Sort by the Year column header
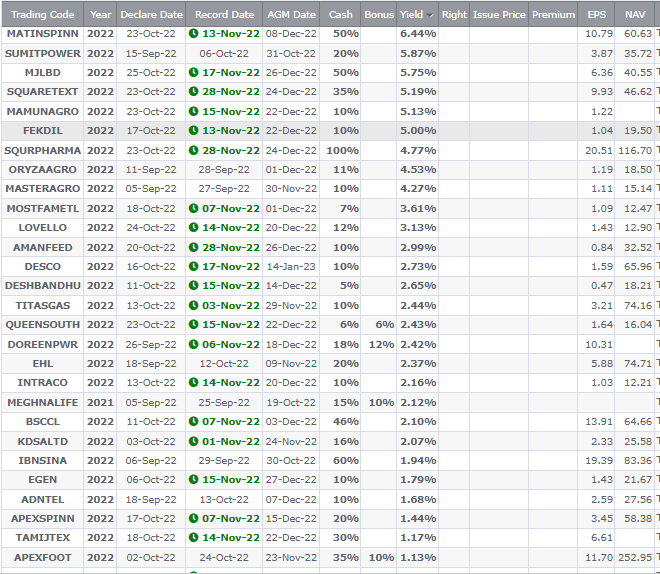660x574 pixels. point(101,15)
